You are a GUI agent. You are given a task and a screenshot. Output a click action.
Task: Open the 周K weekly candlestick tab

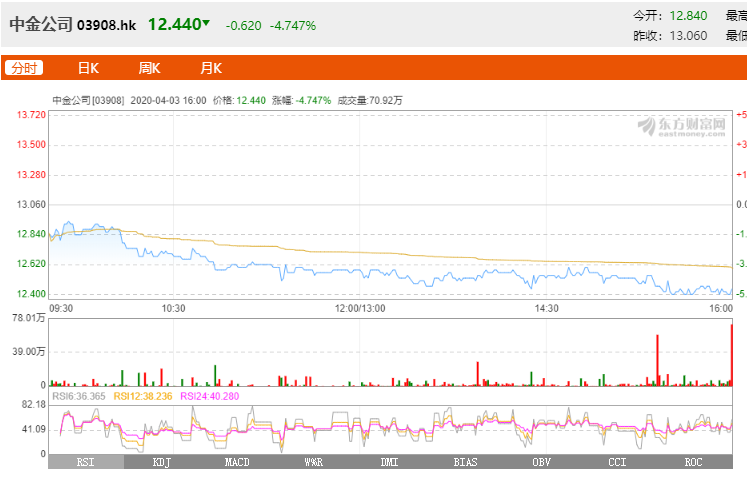point(149,68)
